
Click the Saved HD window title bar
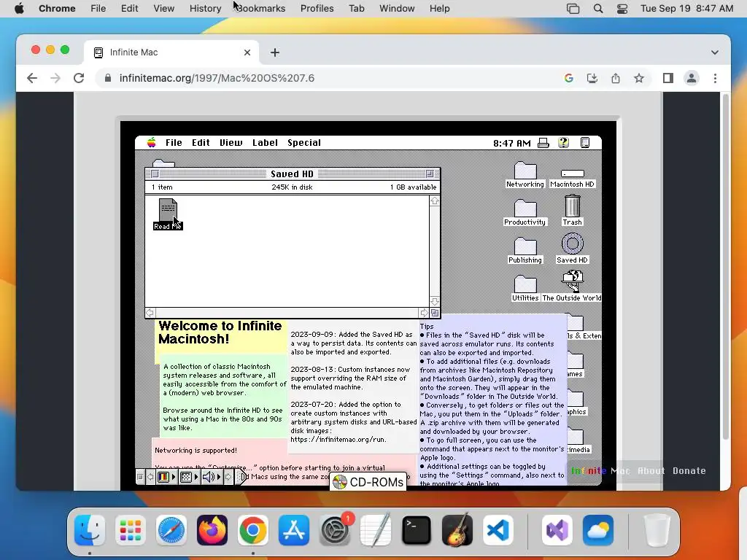[292, 174]
